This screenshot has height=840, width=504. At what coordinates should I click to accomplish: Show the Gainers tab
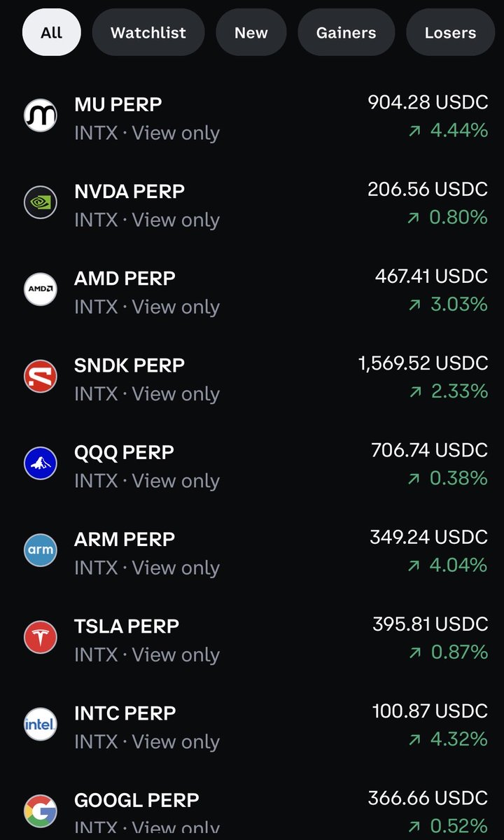pos(346,32)
